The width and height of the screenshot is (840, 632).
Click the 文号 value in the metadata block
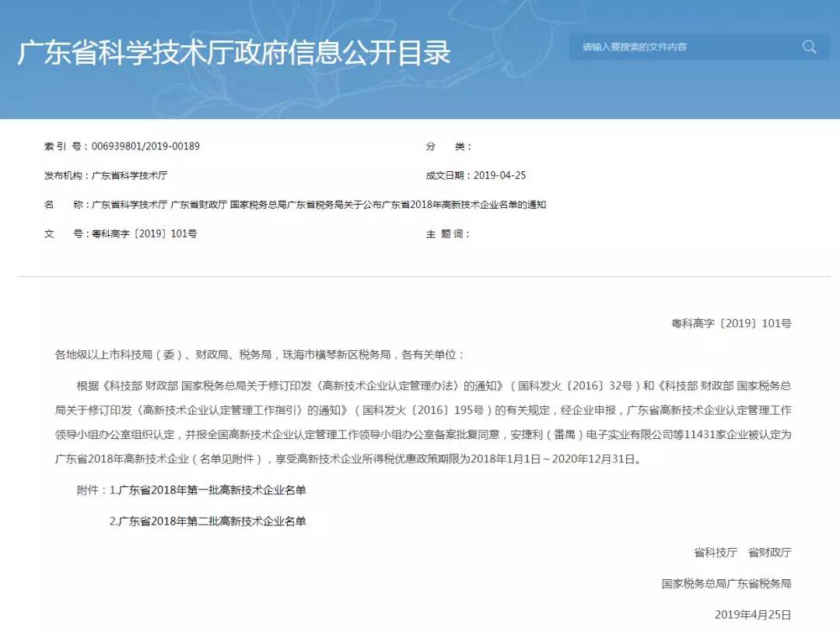144,233
